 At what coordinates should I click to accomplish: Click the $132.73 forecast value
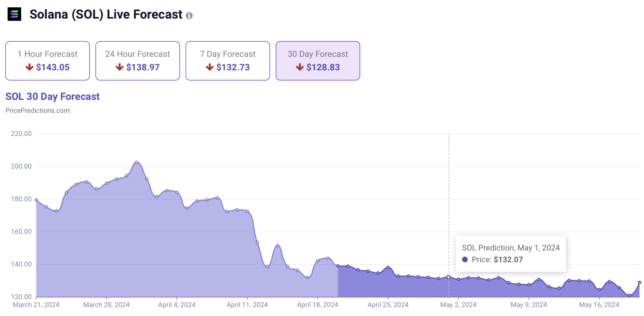pos(233,67)
